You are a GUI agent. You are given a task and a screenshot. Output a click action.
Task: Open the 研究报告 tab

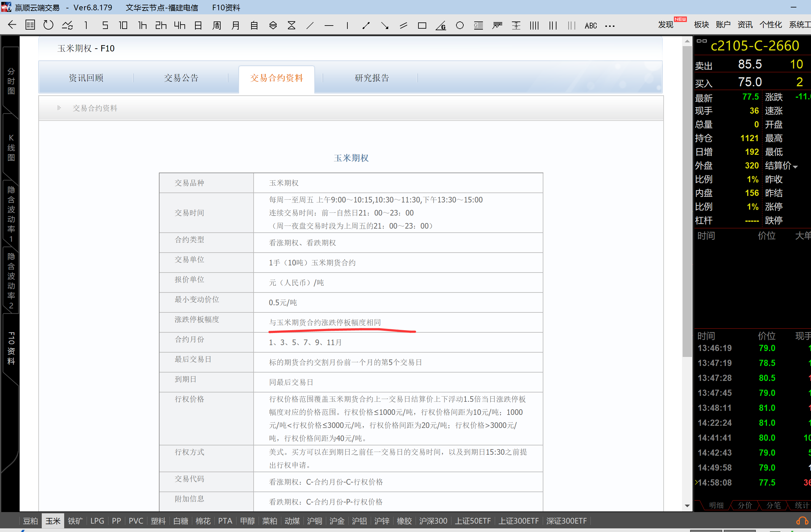click(x=371, y=78)
